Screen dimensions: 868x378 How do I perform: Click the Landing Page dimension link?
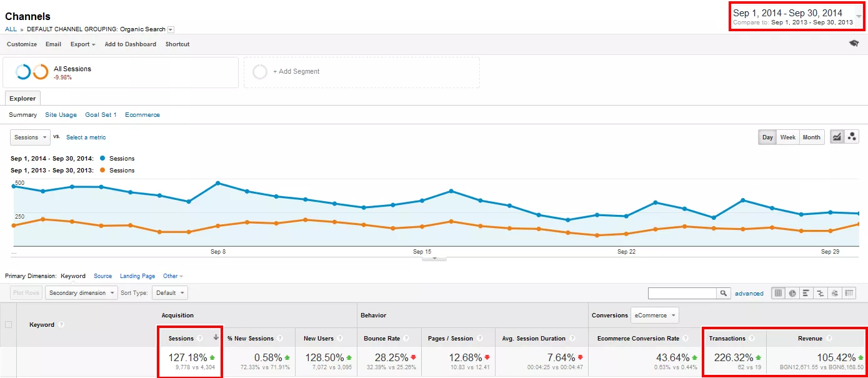137,276
